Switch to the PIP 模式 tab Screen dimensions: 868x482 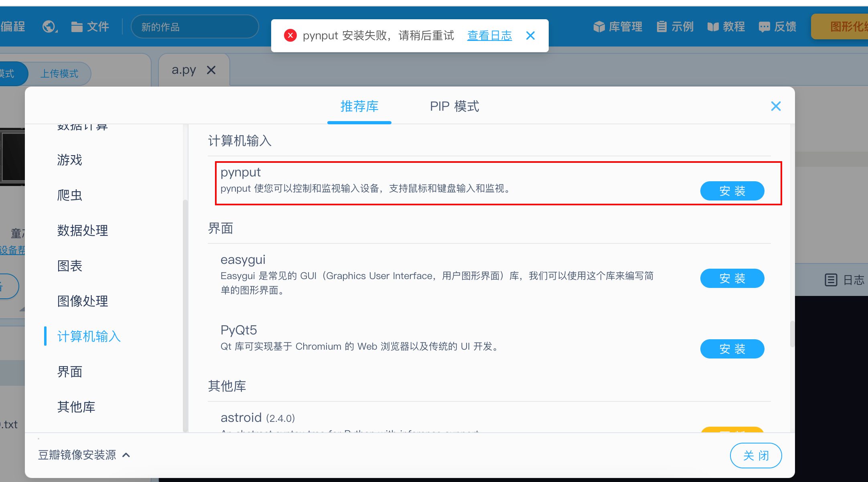pyautogui.click(x=454, y=106)
